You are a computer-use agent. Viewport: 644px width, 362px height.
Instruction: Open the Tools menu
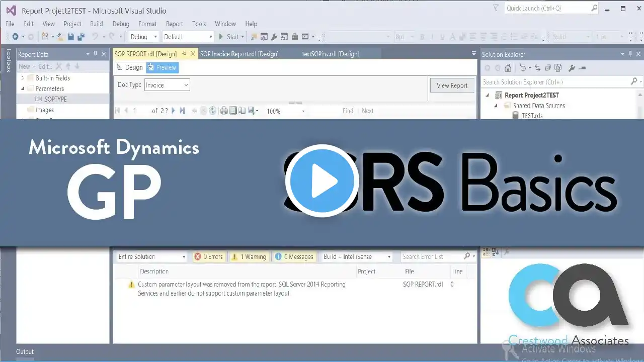coord(199,24)
